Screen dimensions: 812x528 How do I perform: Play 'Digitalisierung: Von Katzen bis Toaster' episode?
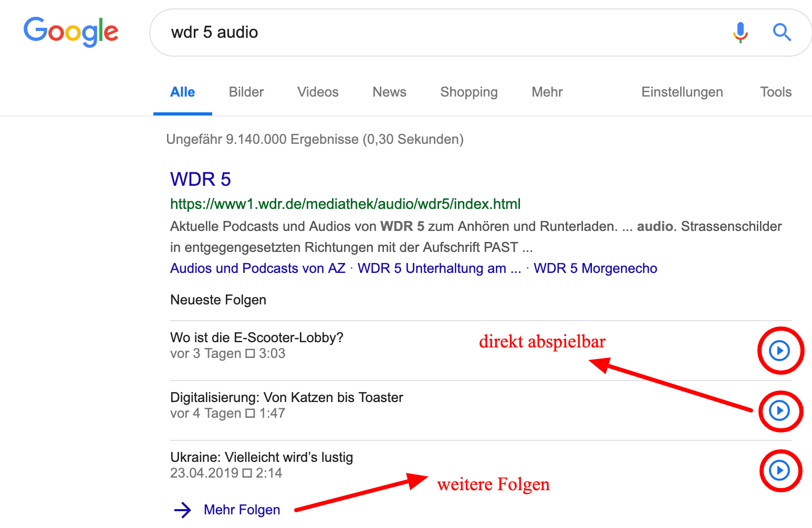click(779, 410)
